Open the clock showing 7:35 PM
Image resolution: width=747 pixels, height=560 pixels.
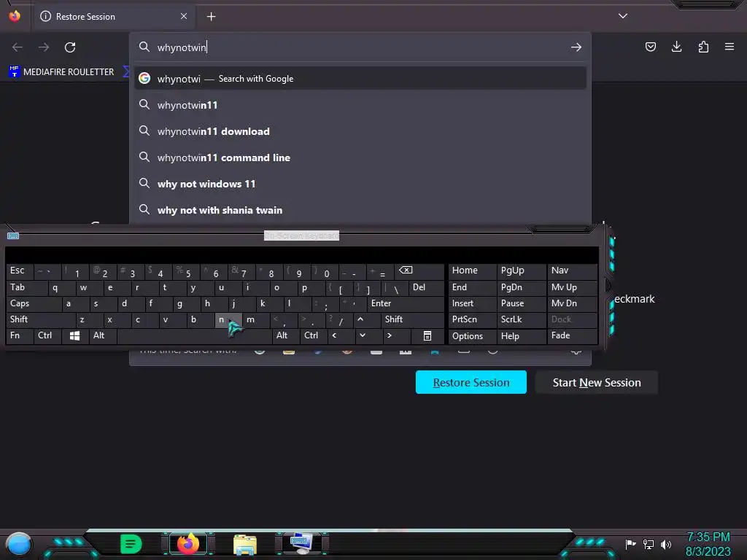click(x=708, y=544)
